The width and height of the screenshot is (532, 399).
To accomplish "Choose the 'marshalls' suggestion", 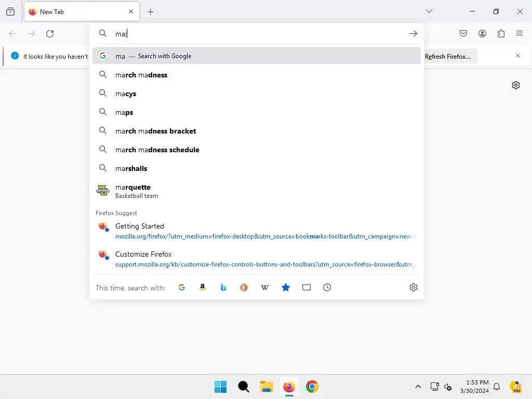I will 257,168.
